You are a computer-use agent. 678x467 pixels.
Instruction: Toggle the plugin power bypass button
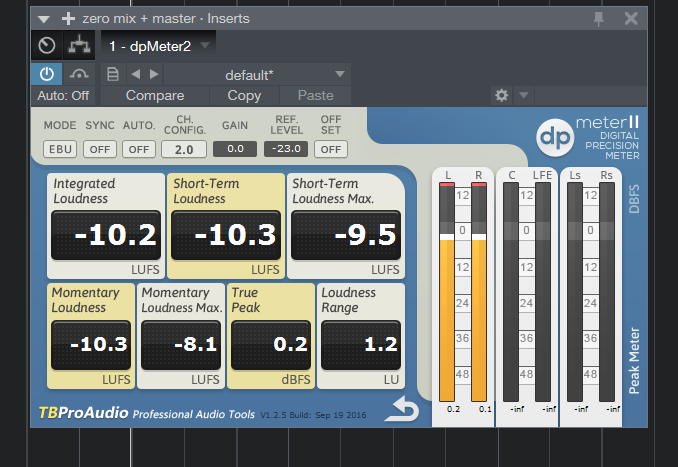coord(47,74)
